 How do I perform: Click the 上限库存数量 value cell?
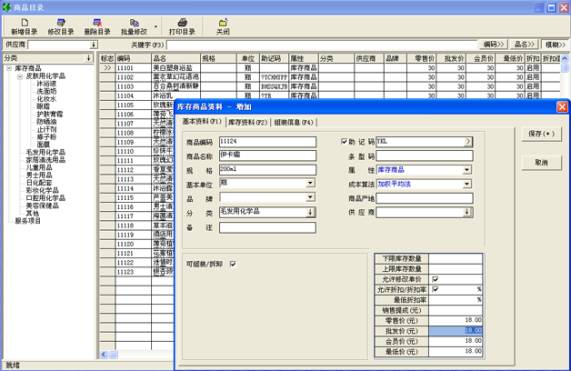(456, 269)
